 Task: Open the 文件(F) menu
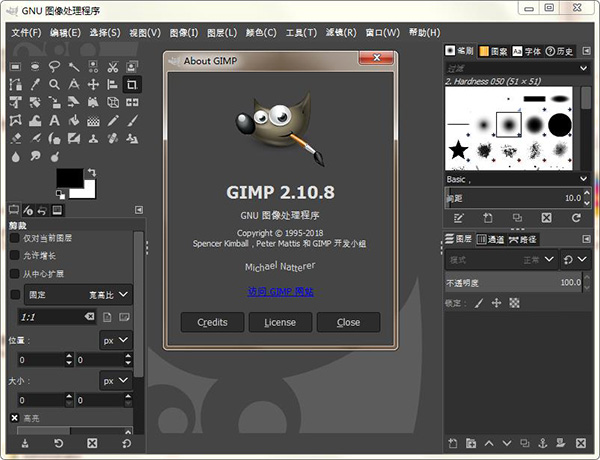26,33
